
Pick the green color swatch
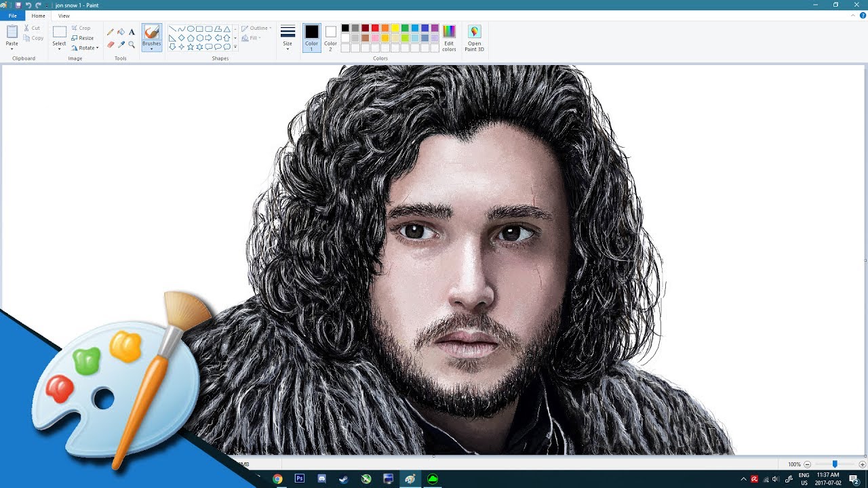[405, 28]
